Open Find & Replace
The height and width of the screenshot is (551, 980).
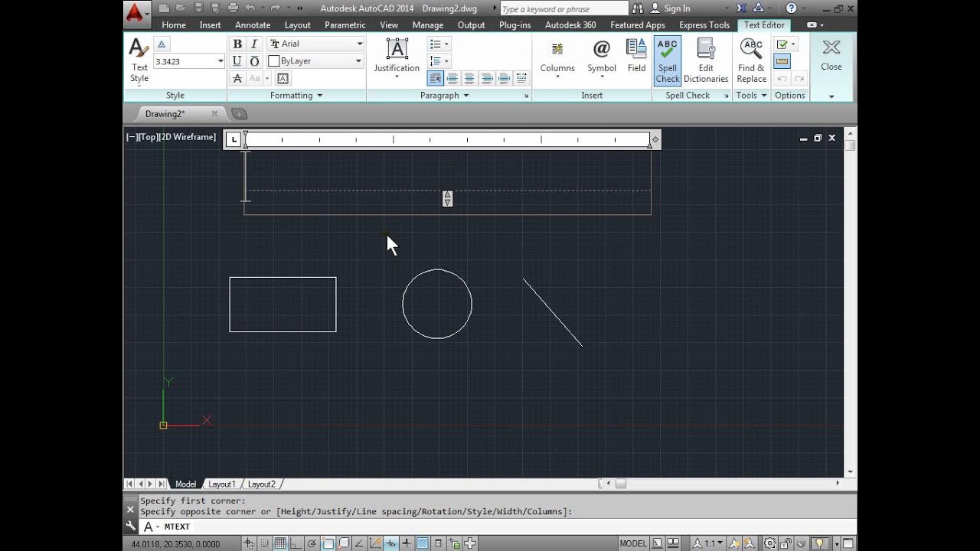click(752, 60)
